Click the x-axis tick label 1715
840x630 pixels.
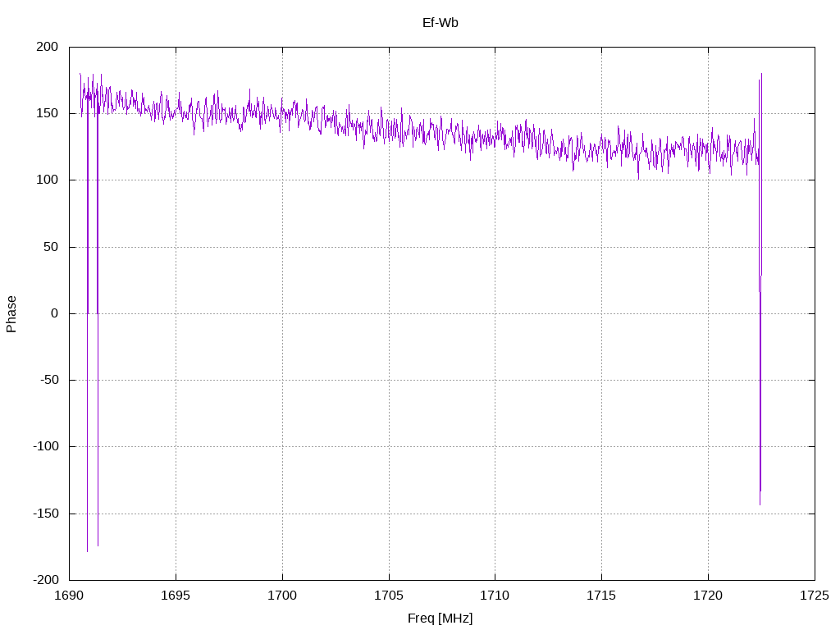point(601,596)
